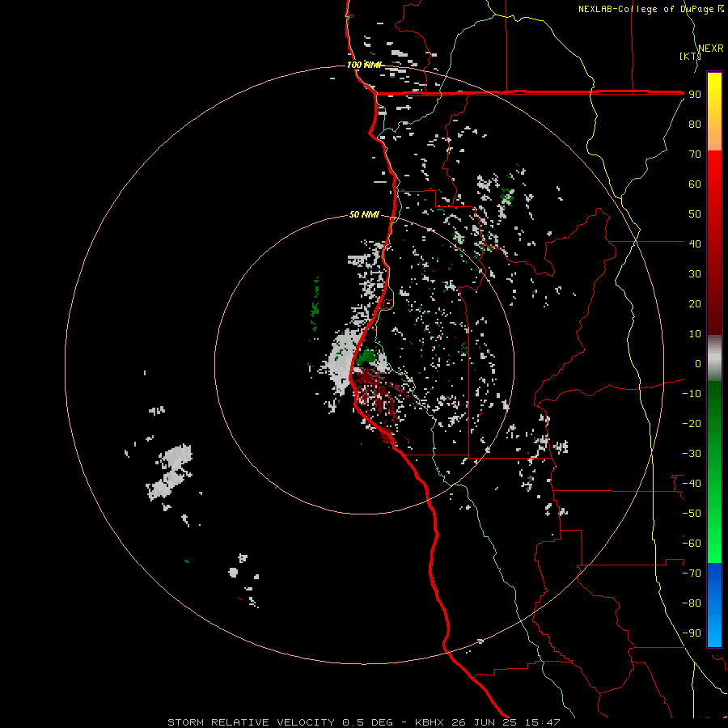
Task: Select the 50 knot scale label
Action: (695, 214)
